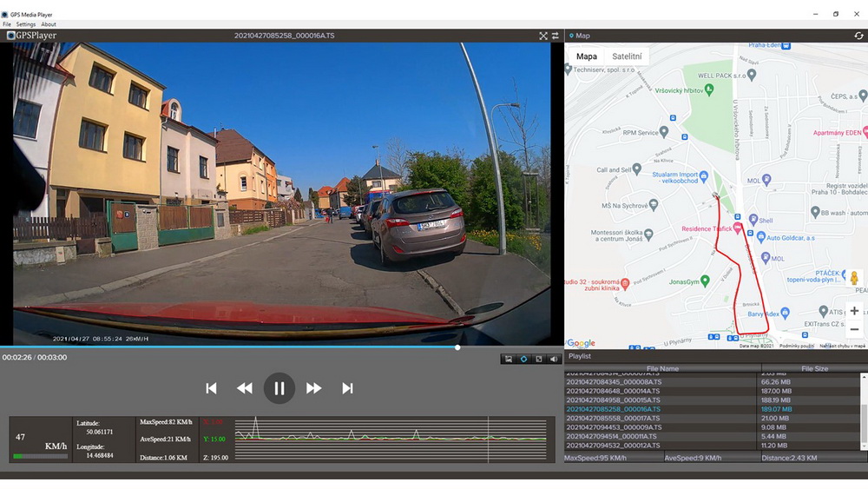Select file 20210427094453_000009A.TS

pyautogui.click(x=614, y=427)
